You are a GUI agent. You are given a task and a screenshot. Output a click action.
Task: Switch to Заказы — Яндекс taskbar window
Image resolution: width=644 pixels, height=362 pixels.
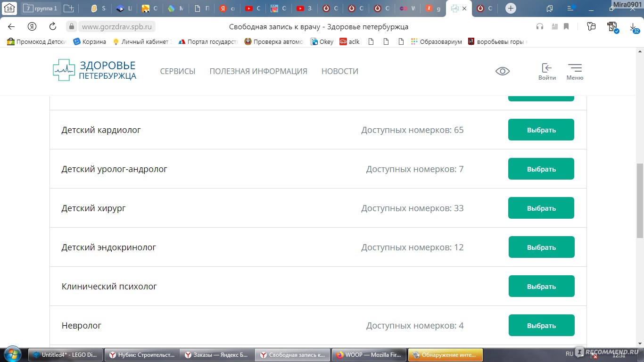(x=217, y=355)
